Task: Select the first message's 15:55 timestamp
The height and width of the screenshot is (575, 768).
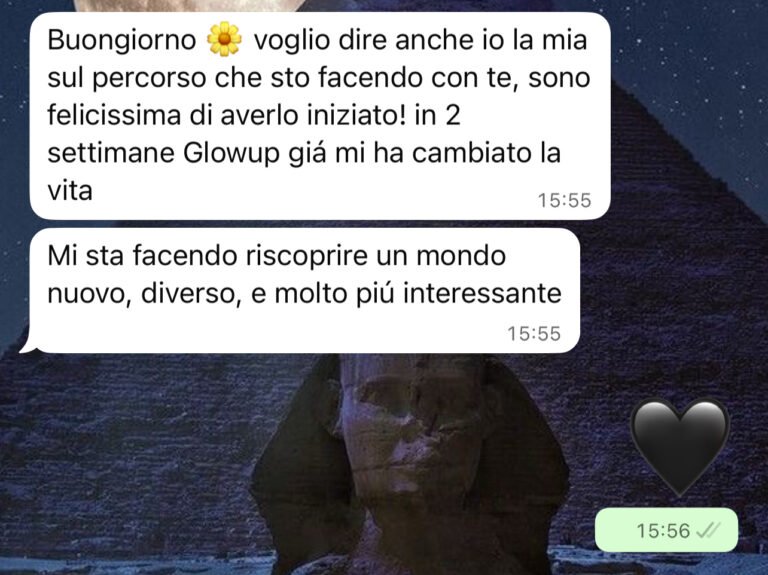Action: coord(564,200)
